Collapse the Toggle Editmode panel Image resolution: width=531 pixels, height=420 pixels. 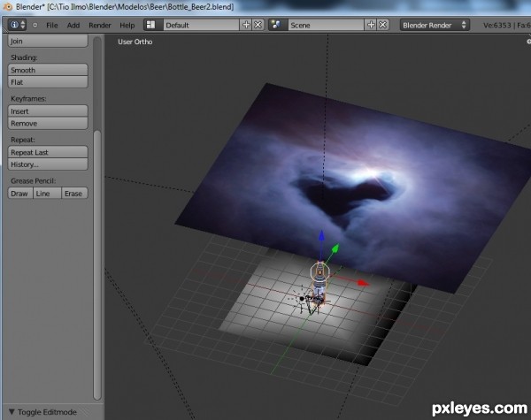tap(12, 412)
